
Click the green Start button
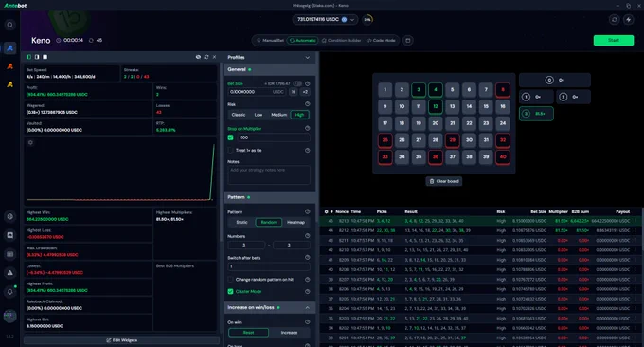point(613,40)
